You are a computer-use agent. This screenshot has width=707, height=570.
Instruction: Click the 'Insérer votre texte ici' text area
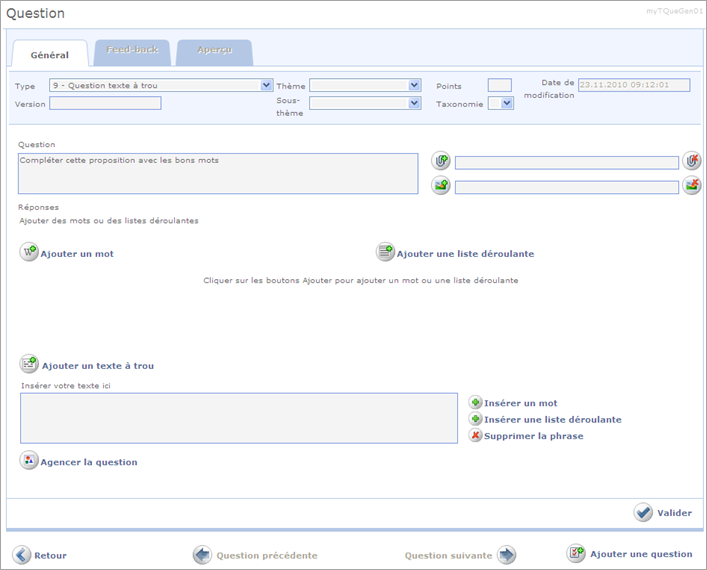pyautogui.click(x=239, y=417)
